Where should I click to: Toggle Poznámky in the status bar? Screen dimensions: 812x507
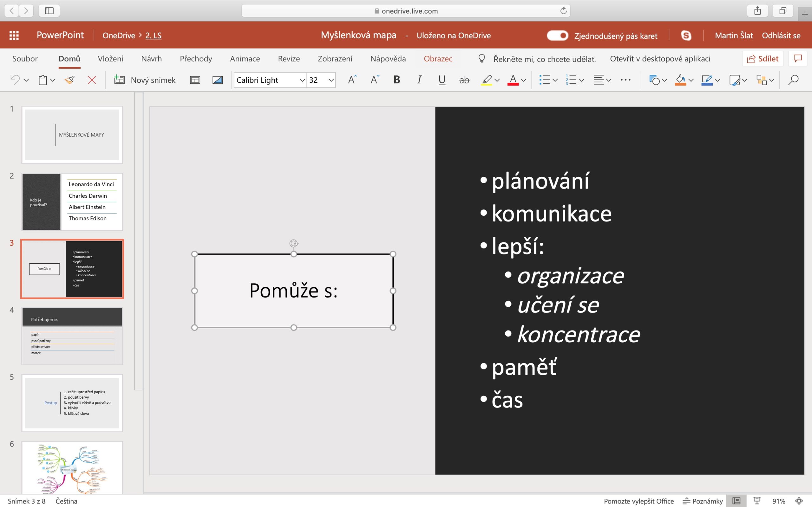[x=705, y=501]
